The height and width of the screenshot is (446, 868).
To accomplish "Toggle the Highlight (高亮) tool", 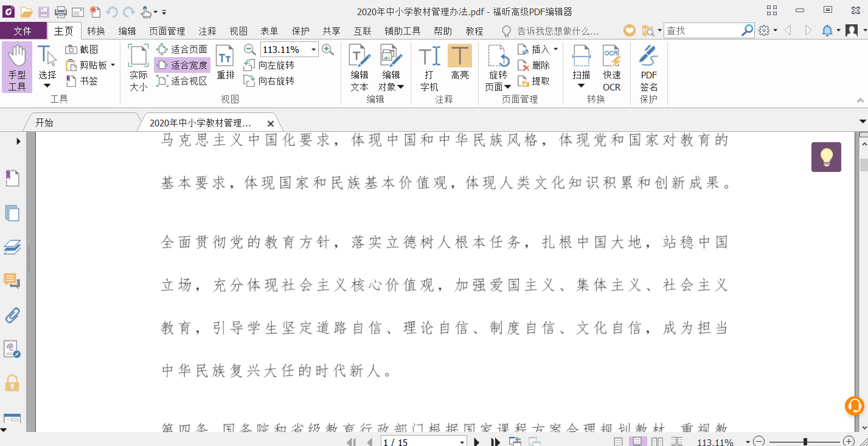I will point(460,63).
